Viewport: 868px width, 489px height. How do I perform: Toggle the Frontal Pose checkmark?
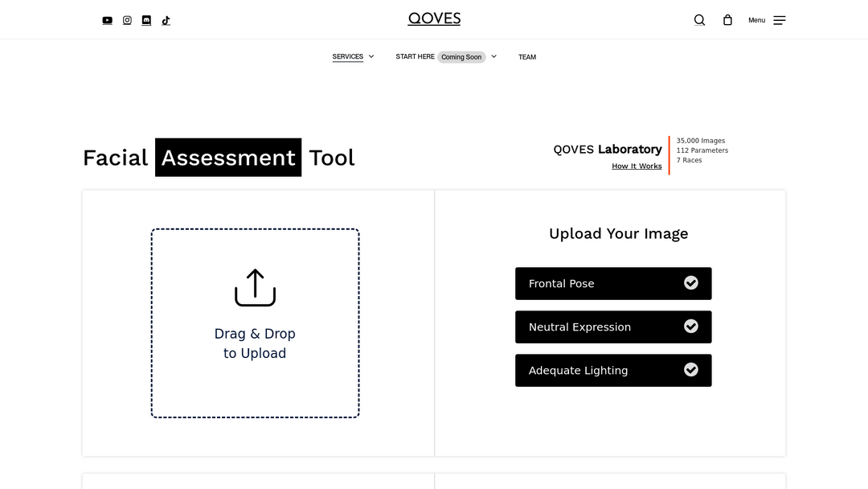pyautogui.click(x=691, y=283)
